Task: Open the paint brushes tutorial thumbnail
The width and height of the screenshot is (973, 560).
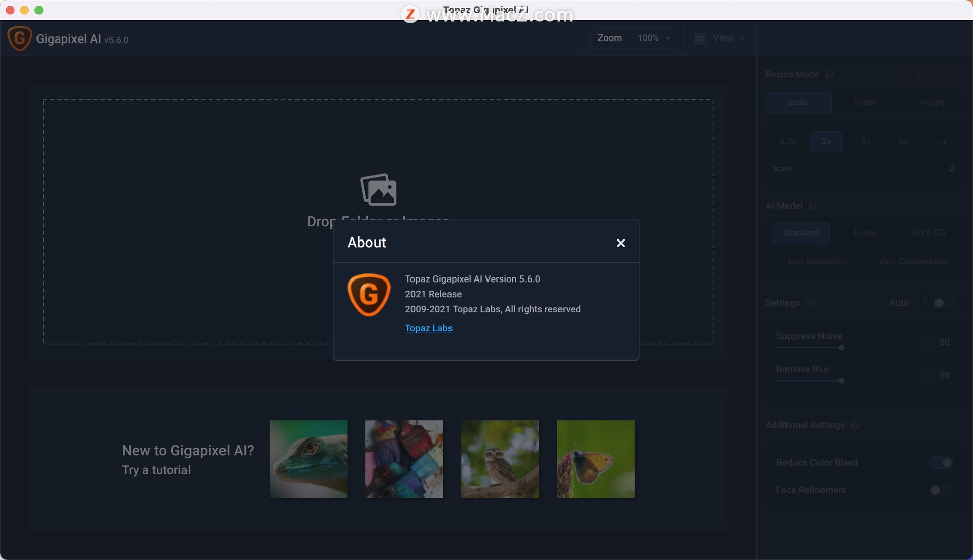Action: pos(404,459)
